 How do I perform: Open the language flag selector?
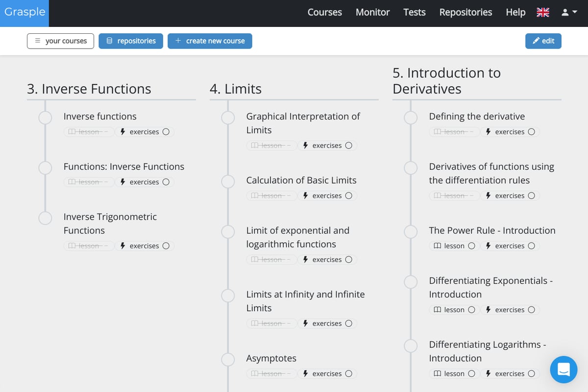click(542, 13)
